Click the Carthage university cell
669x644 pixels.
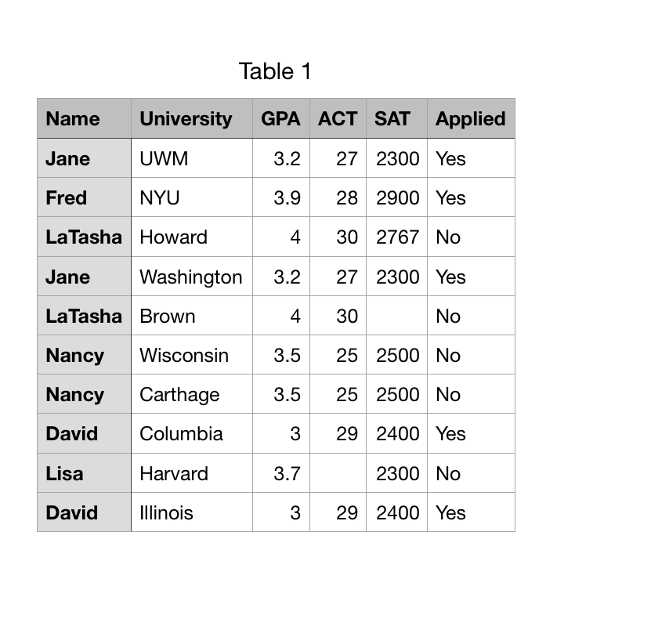coord(192,394)
